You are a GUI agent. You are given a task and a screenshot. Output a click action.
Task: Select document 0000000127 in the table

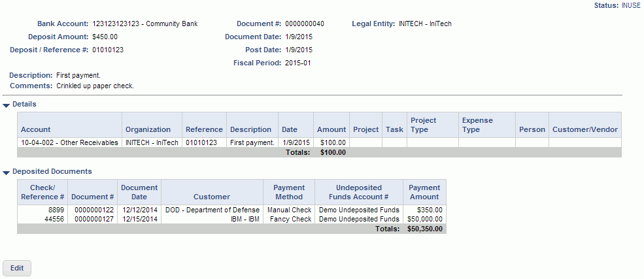coord(93,219)
